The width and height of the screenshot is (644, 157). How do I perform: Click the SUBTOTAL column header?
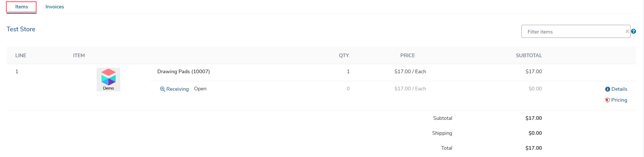coord(529,55)
